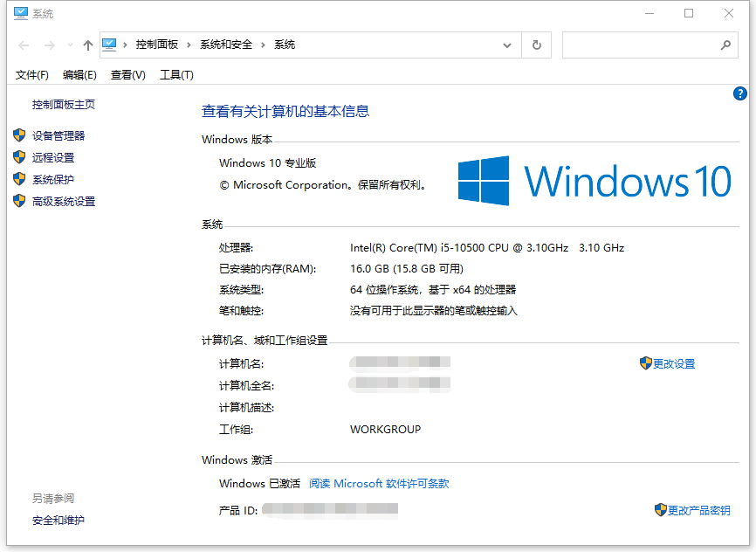This screenshot has width=756, height=552.
Task: Open the 工具(T) menu
Action: [176, 75]
